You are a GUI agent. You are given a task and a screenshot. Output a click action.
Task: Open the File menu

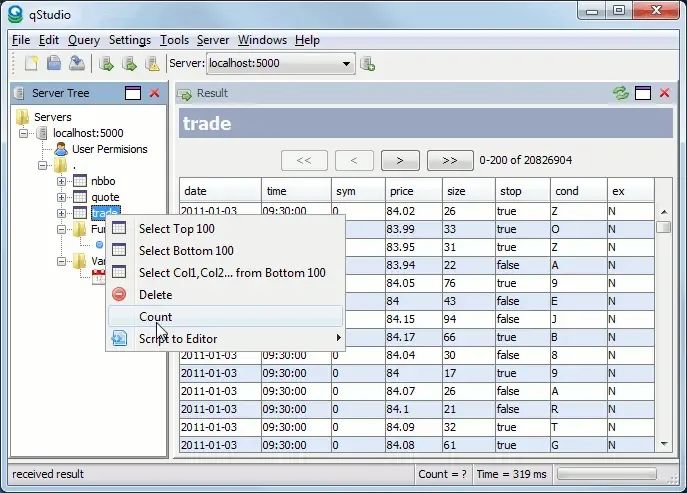[x=21, y=40]
